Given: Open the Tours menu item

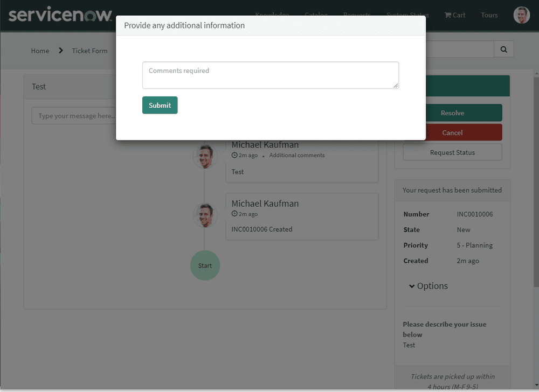Looking at the screenshot, I should click(488, 15).
